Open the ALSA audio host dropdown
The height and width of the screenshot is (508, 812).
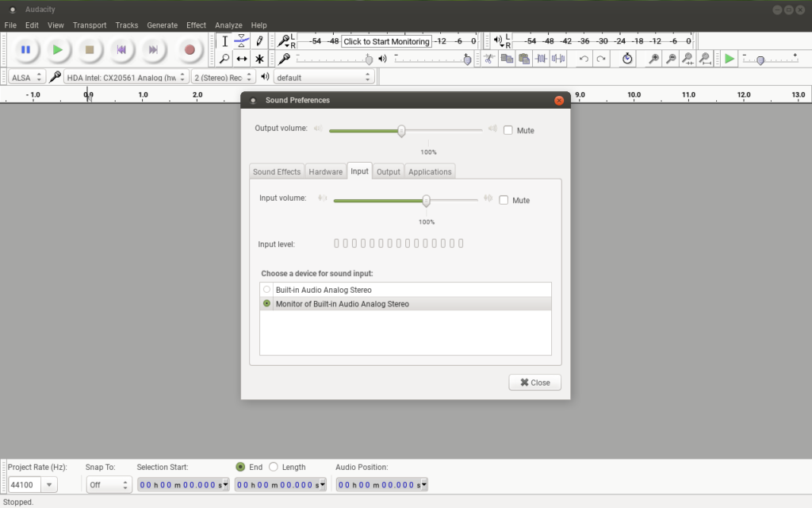click(27, 77)
